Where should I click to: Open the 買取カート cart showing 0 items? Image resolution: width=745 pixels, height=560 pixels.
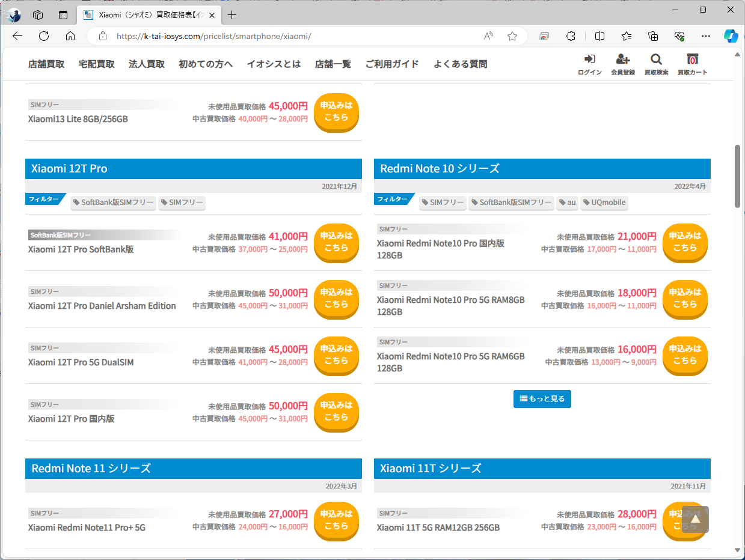click(692, 64)
